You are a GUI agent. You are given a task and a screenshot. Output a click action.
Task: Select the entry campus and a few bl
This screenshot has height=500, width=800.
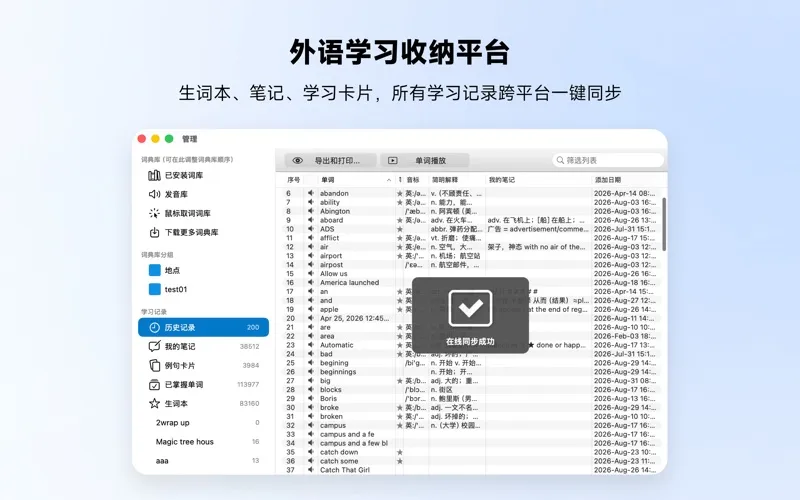(x=354, y=443)
